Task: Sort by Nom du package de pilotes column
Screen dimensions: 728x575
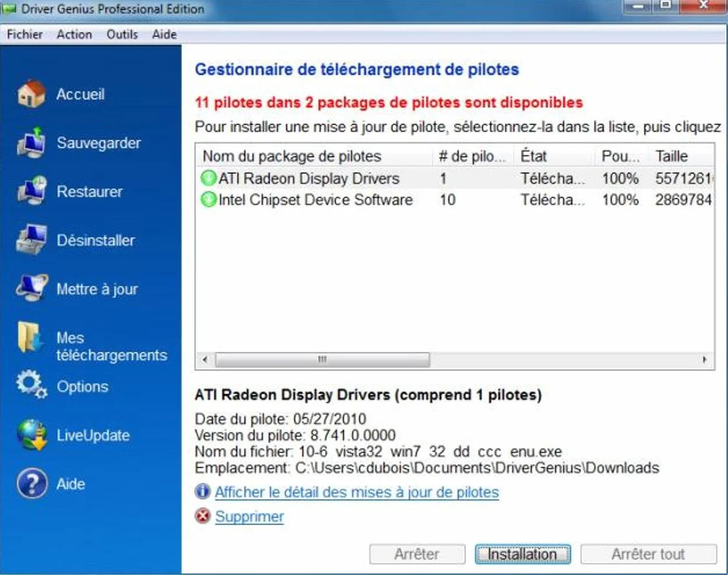Action: pyautogui.click(x=314, y=156)
